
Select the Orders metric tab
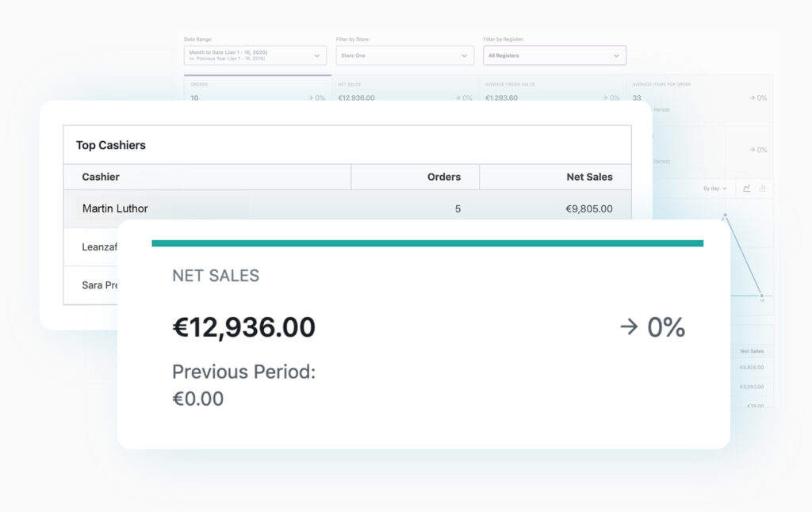coord(254,91)
